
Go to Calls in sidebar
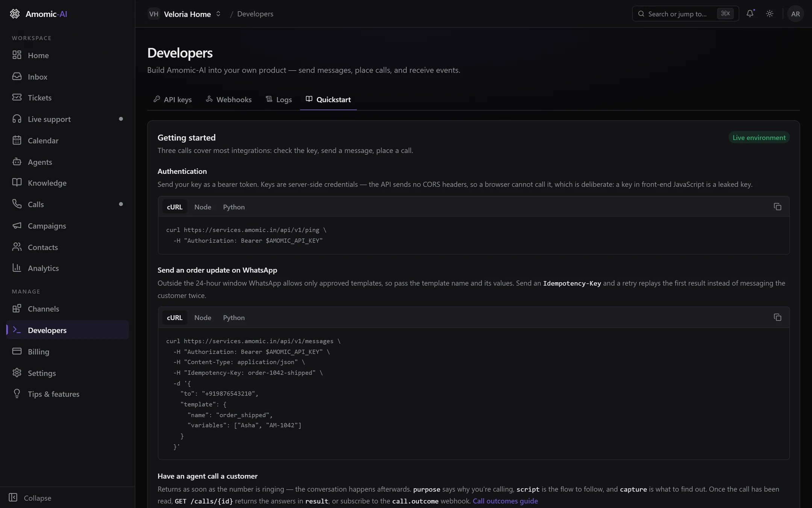pyautogui.click(x=68, y=205)
